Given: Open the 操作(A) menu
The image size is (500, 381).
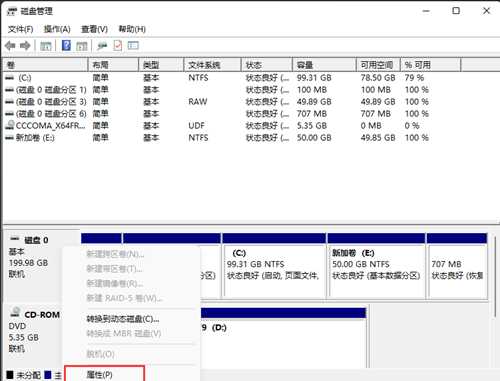Looking at the screenshot, I should (x=57, y=29).
